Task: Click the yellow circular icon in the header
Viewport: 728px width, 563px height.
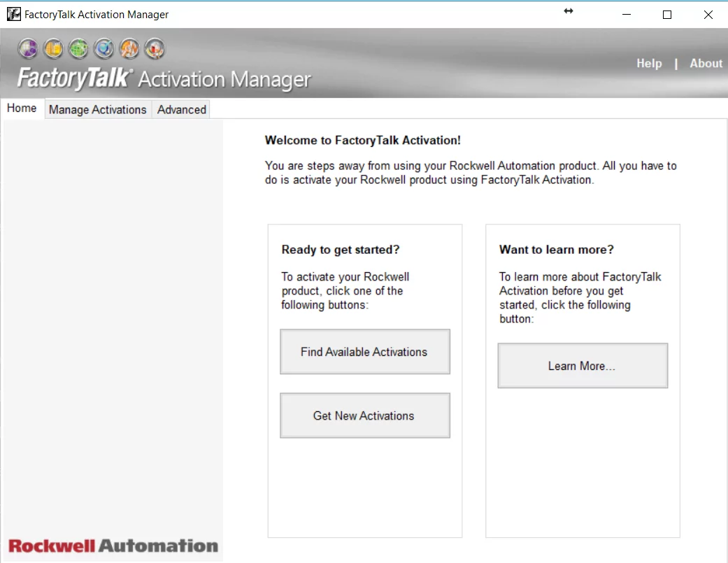Action: pos(53,48)
